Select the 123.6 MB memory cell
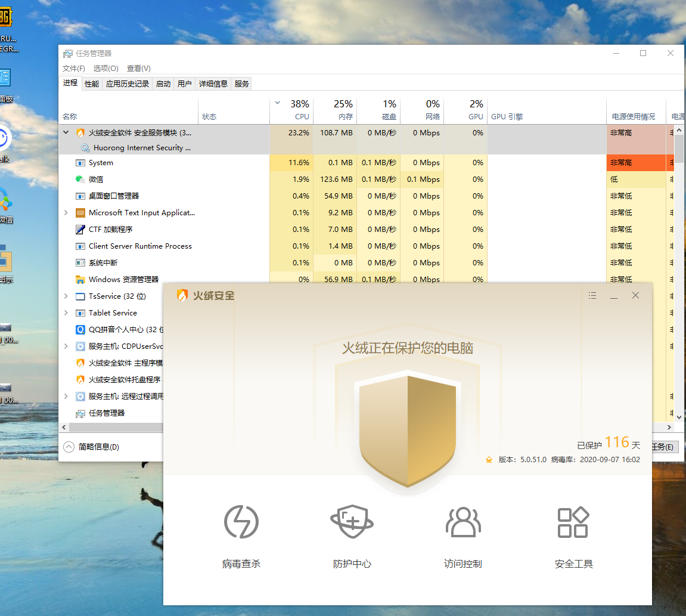Image resolution: width=686 pixels, height=616 pixels. click(x=335, y=179)
